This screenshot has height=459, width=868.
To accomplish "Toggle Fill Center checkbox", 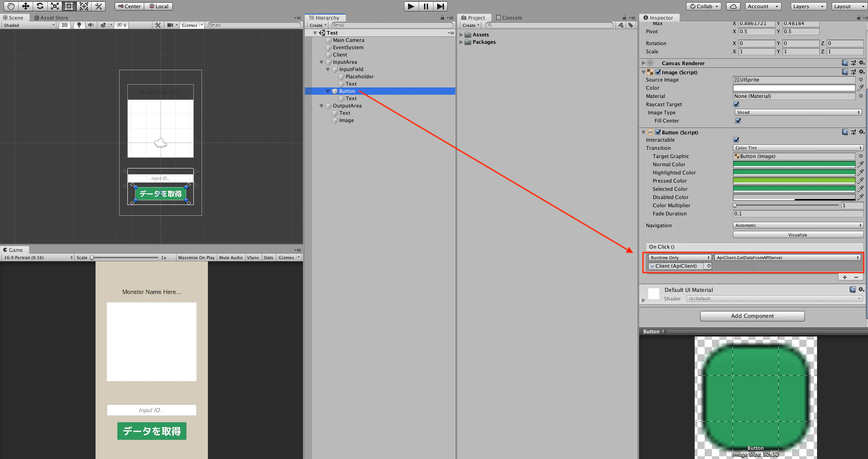I will pos(738,121).
